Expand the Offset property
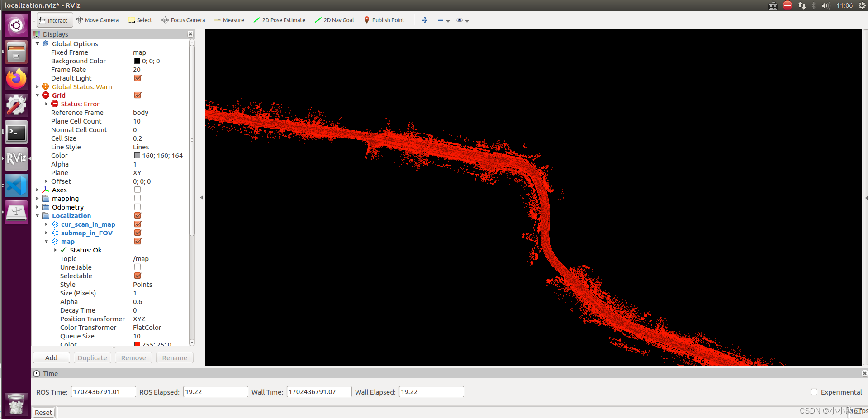868x419 pixels. 46,181
